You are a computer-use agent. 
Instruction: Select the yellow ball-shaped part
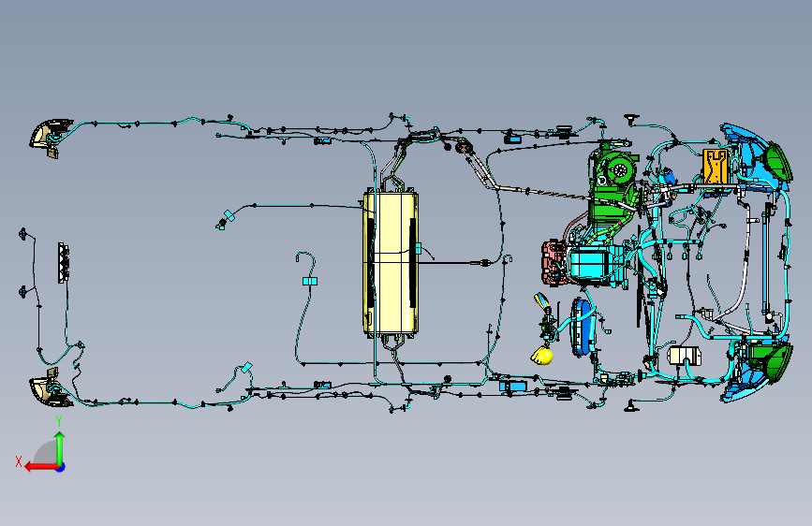pyautogui.click(x=542, y=356)
